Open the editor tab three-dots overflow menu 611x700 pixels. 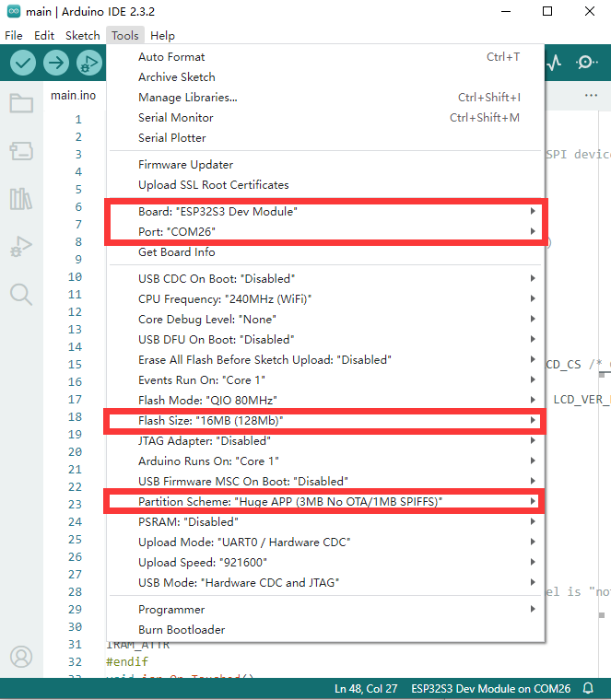point(591,95)
